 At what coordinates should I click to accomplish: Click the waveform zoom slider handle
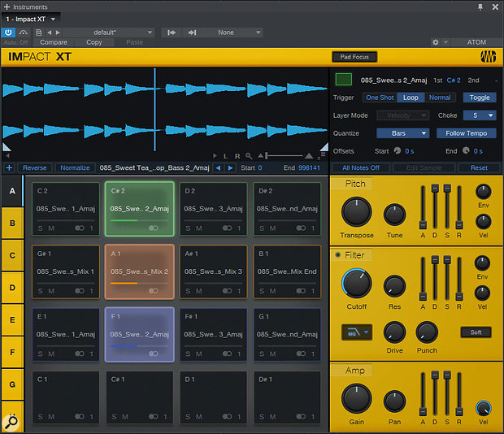tap(267, 156)
